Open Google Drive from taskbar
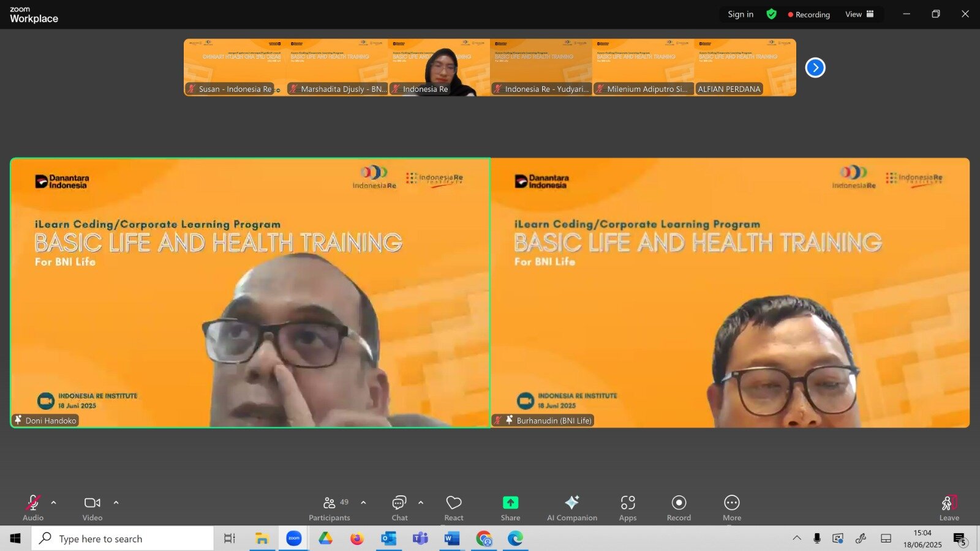 click(x=325, y=538)
